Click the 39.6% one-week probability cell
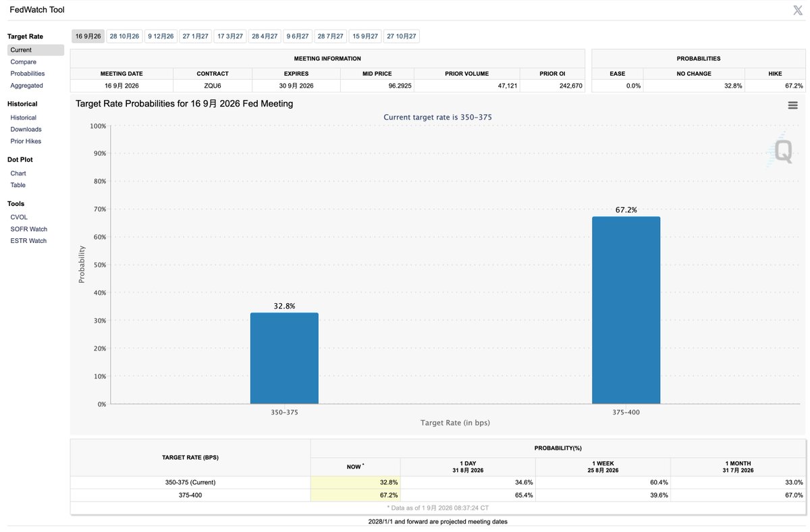810x532 pixels. [x=603, y=495]
